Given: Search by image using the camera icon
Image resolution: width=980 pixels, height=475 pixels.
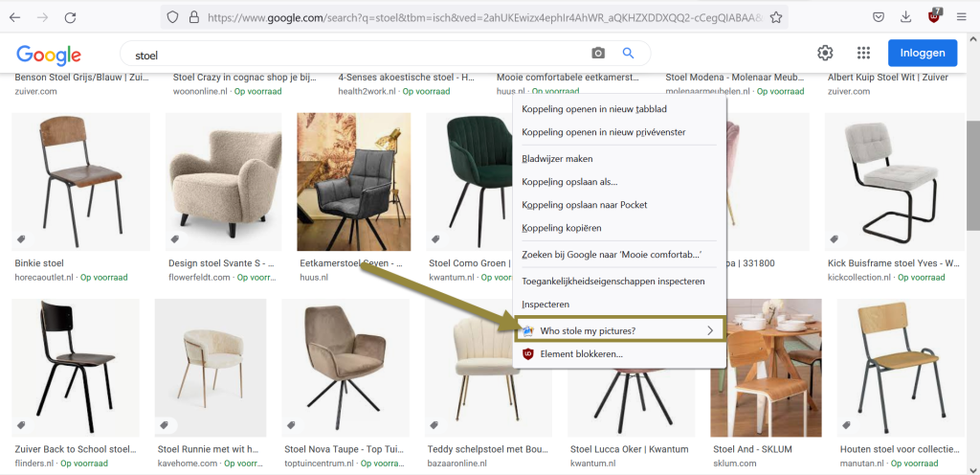Looking at the screenshot, I should [598, 54].
